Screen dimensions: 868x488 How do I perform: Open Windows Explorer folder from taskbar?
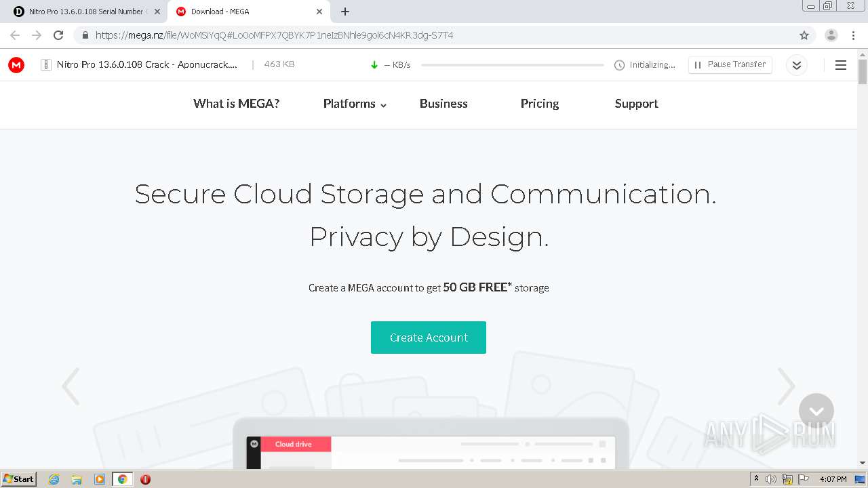[x=77, y=479]
